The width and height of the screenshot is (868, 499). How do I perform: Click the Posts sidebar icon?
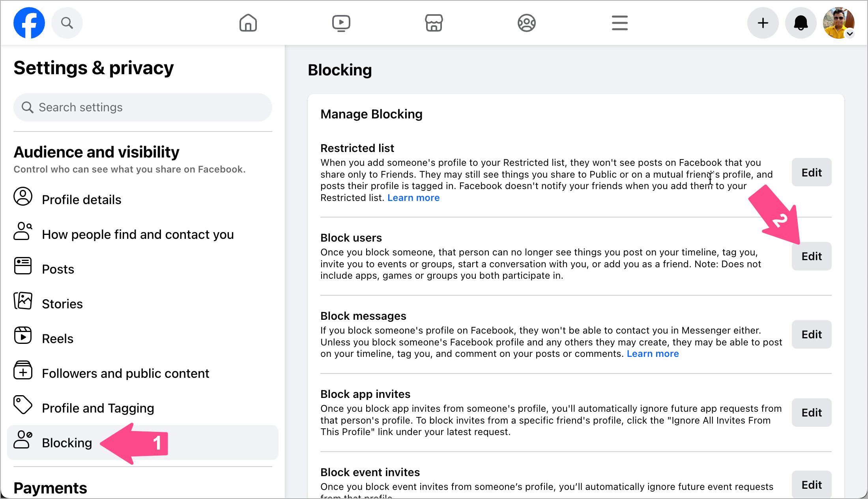point(23,266)
